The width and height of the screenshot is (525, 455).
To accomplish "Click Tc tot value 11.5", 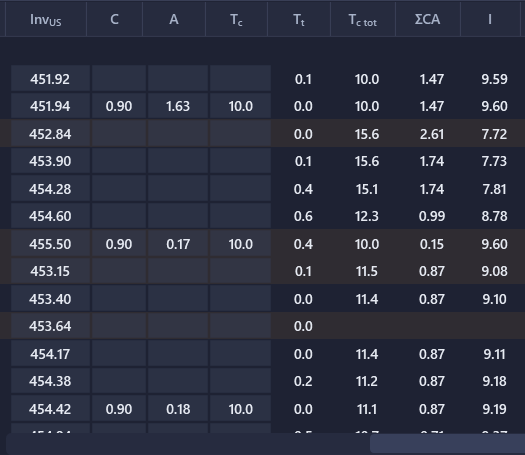I will pyautogui.click(x=367, y=271).
